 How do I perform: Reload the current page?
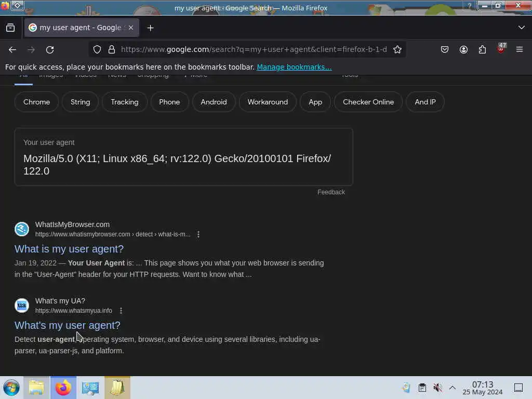click(50, 49)
